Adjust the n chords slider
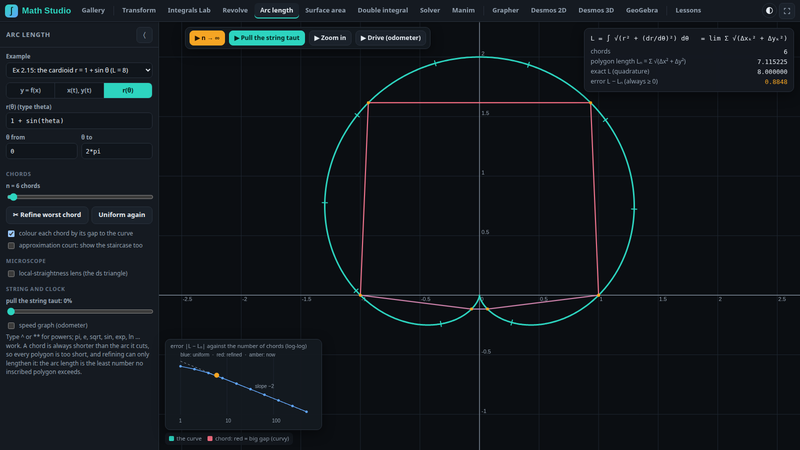This screenshot has height=450, width=800. (80, 197)
